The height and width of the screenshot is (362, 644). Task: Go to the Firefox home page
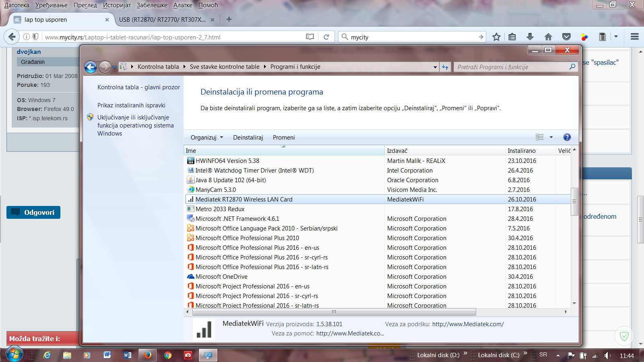pos(548,37)
